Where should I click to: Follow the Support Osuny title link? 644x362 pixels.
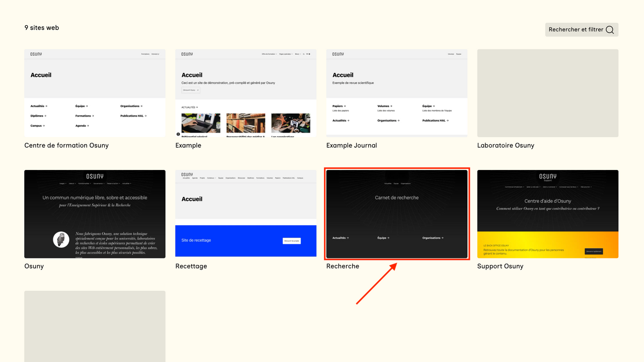click(x=500, y=266)
